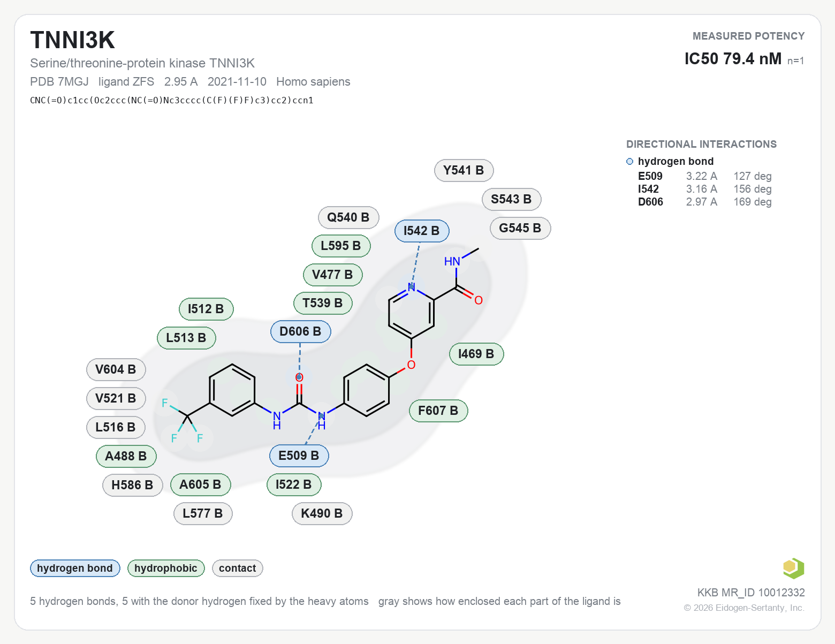Click the trifluoromethyl group on ligand
835x644 pixels.
pyautogui.click(x=184, y=421)
